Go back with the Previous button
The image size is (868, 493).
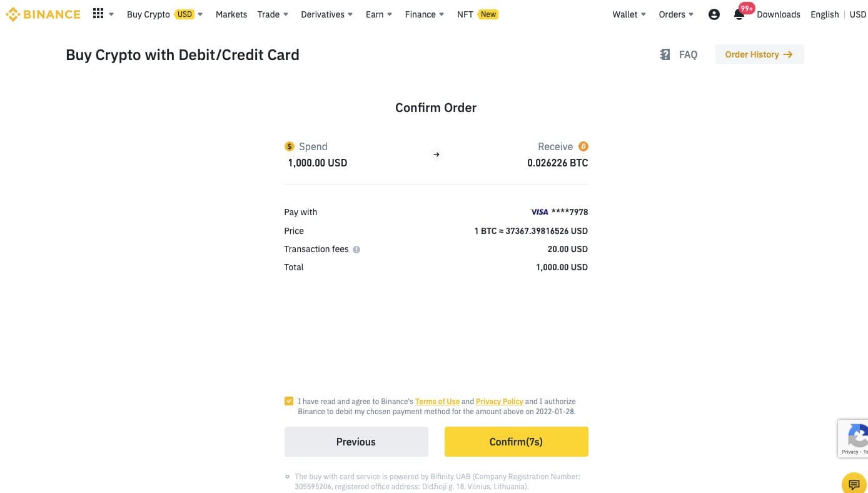pos(356,442)
